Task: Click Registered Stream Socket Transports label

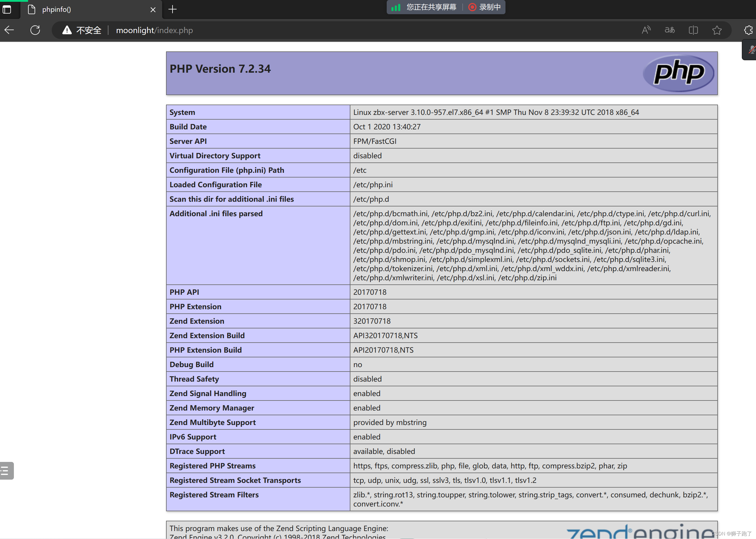Action: click(235, 480)
